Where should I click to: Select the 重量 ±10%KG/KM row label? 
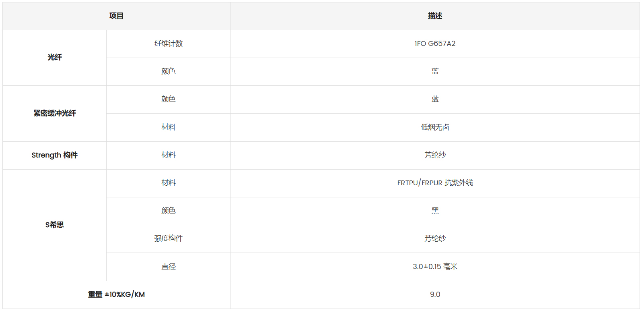pos(116,295)
